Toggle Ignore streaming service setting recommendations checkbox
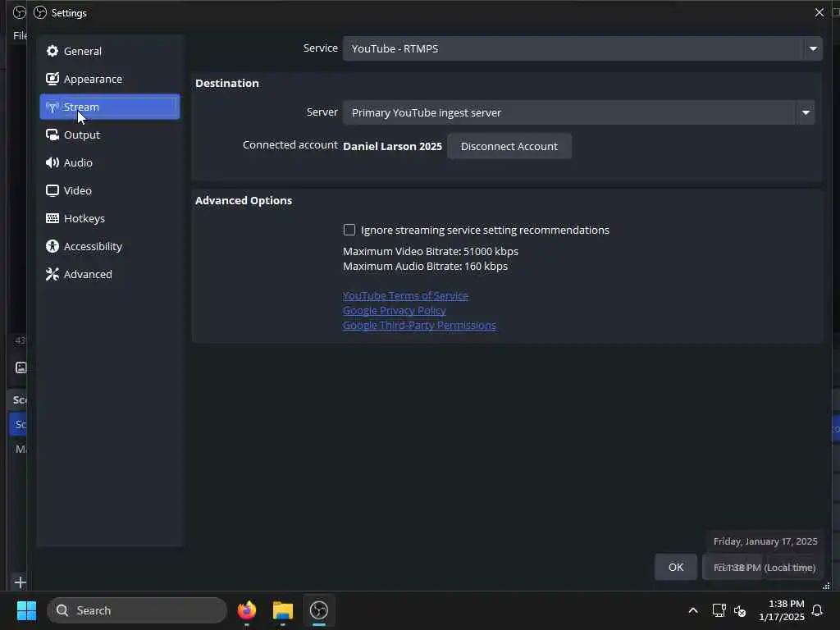 (x=349, y=230)
